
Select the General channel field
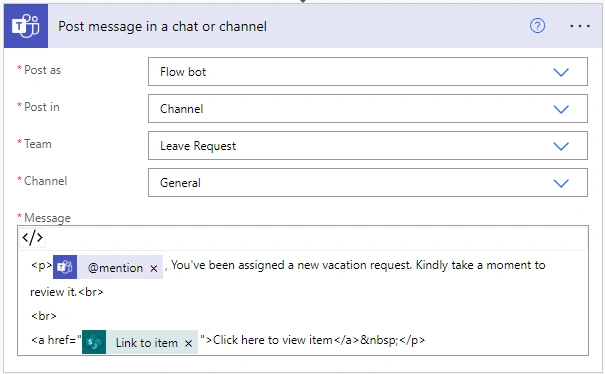[368, 183]
